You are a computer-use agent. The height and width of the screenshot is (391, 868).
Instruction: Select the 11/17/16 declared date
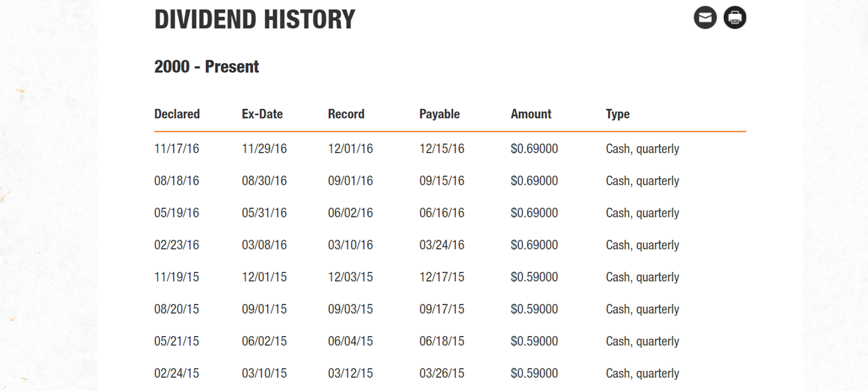(x=176, y=149)
